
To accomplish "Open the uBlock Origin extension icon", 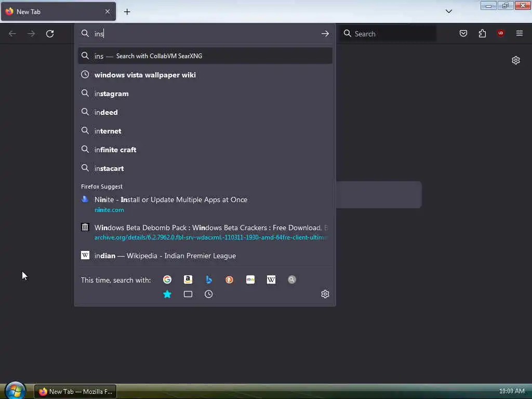I will click(x=501, y=33).
